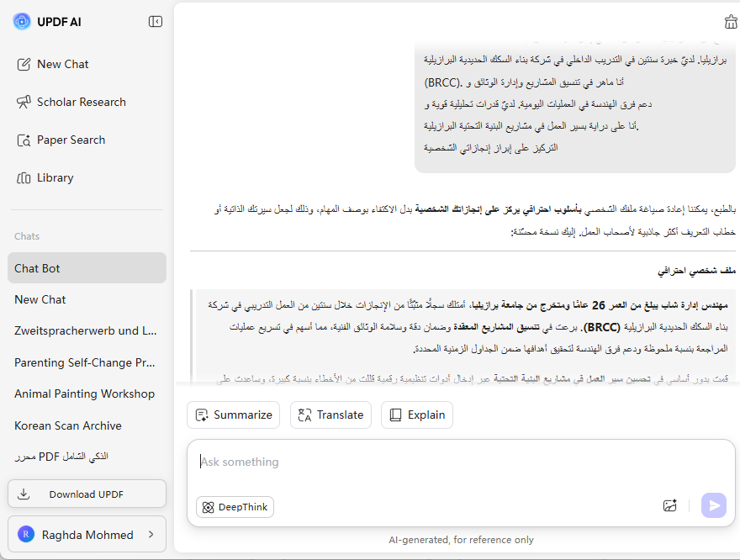Click the Summarize button
This screenshot has width=740, height=560.
pos(233,415)
